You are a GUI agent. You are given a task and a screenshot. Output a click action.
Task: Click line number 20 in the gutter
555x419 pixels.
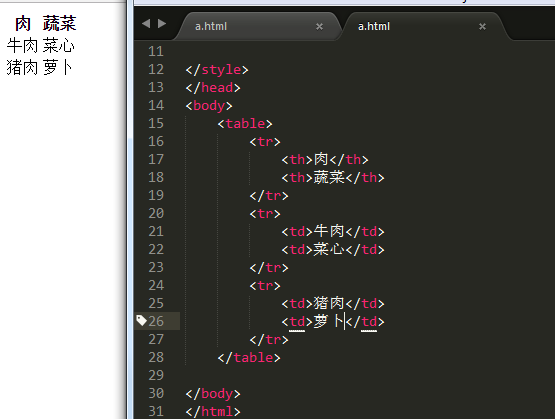click(x=156, y=213)
